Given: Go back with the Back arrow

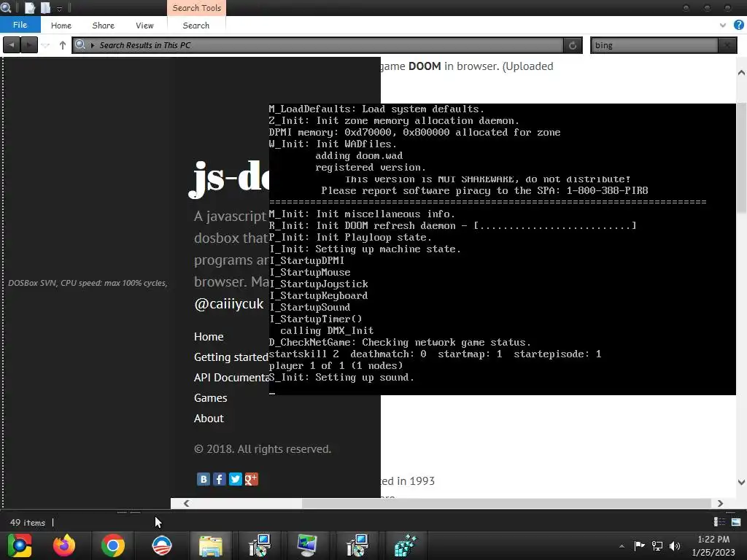Looking at the screenshot, I should [x=12, y=45].
